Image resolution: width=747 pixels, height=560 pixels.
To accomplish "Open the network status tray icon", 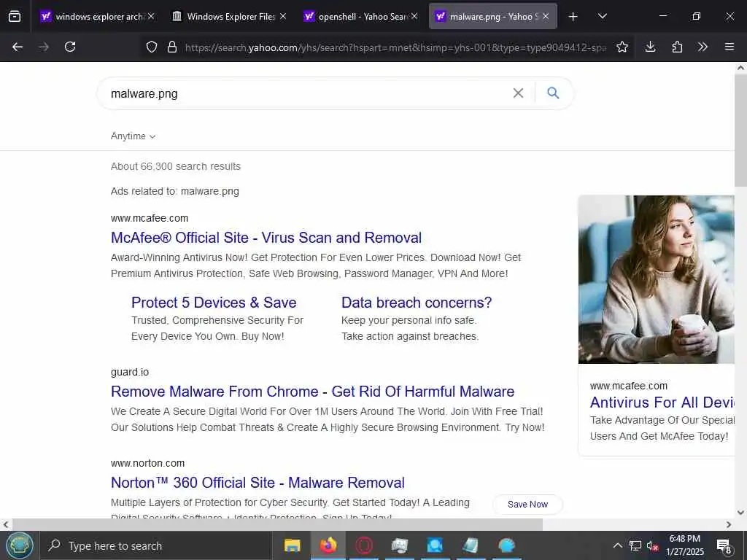I will [x=635, y=545].
